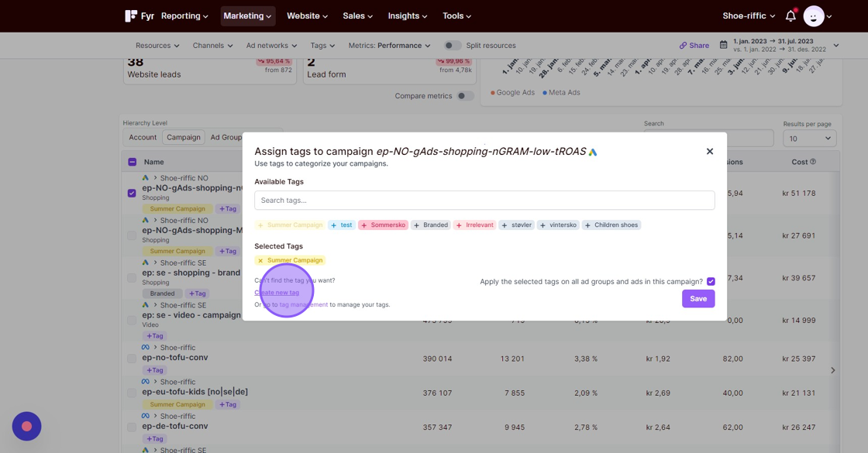Click the Share link
The image size is (868, 453).
point(694,46)
